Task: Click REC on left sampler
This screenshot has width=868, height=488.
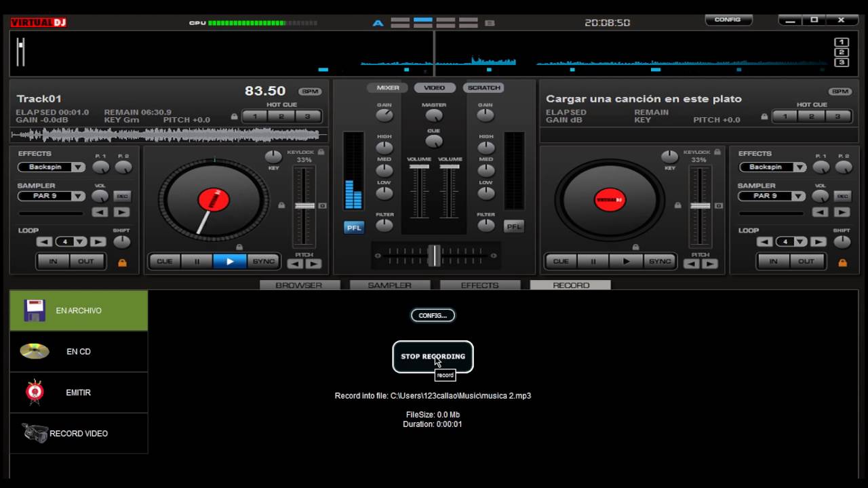Action: pos(122,196)
